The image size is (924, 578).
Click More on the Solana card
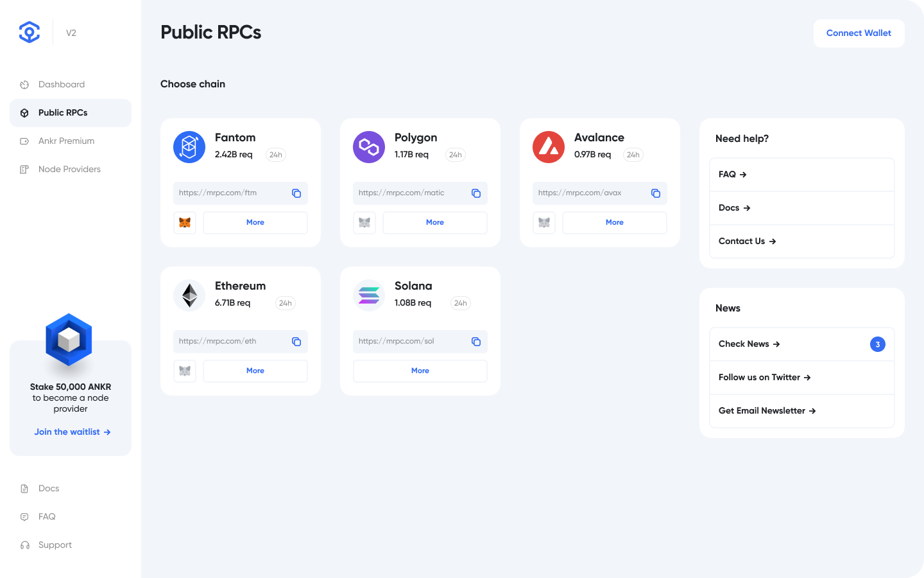point(420,371)
